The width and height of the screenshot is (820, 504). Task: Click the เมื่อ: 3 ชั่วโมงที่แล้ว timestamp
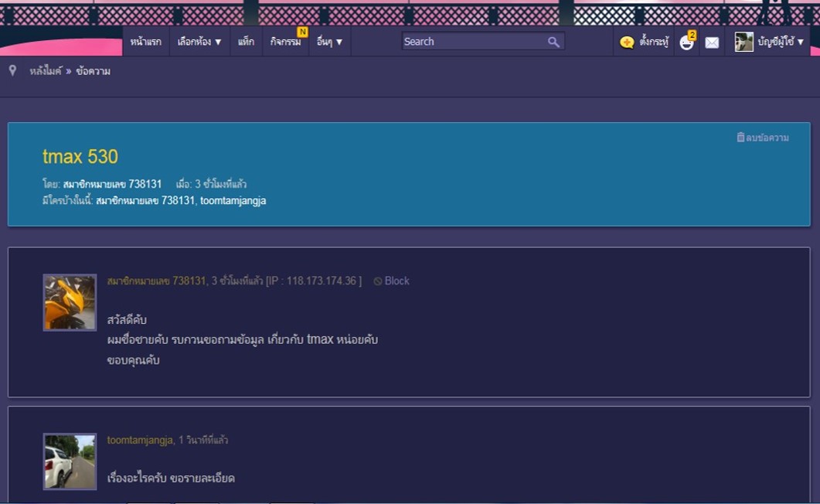(x=211, y=184)
